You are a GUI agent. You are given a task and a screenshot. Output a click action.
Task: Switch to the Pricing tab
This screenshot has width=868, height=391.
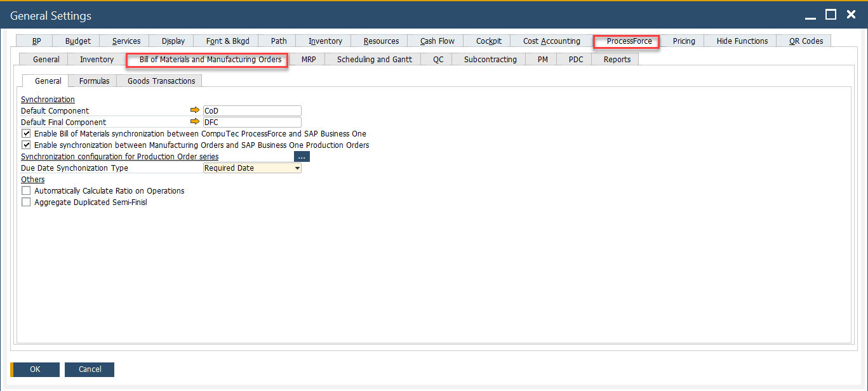coord(683,40)
